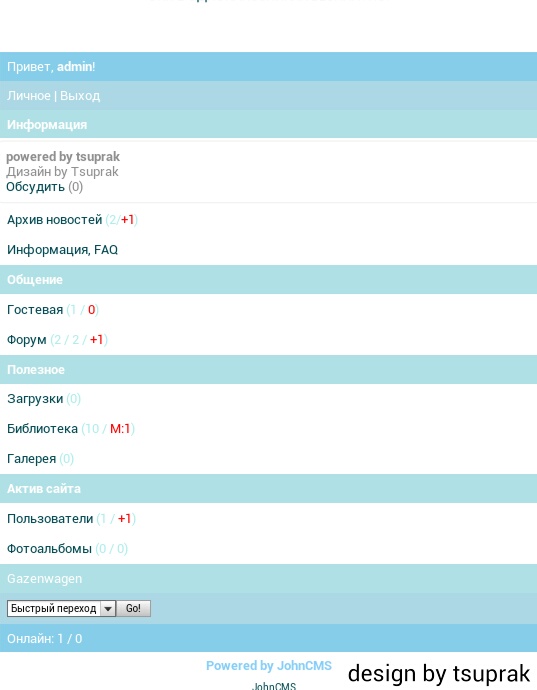Open Обсудить news discussion

pyautogui.click(x=35, y=187)
